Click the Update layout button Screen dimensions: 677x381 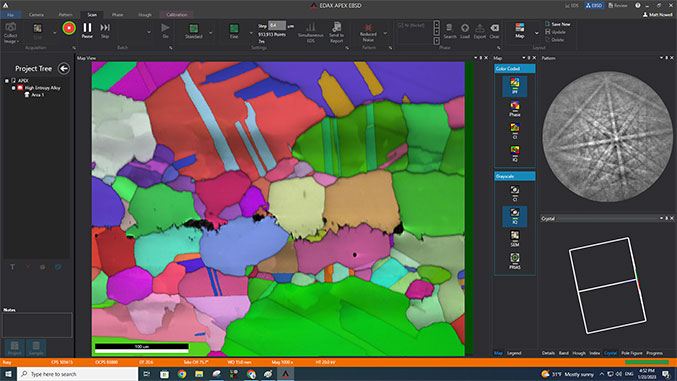[555, 32]
